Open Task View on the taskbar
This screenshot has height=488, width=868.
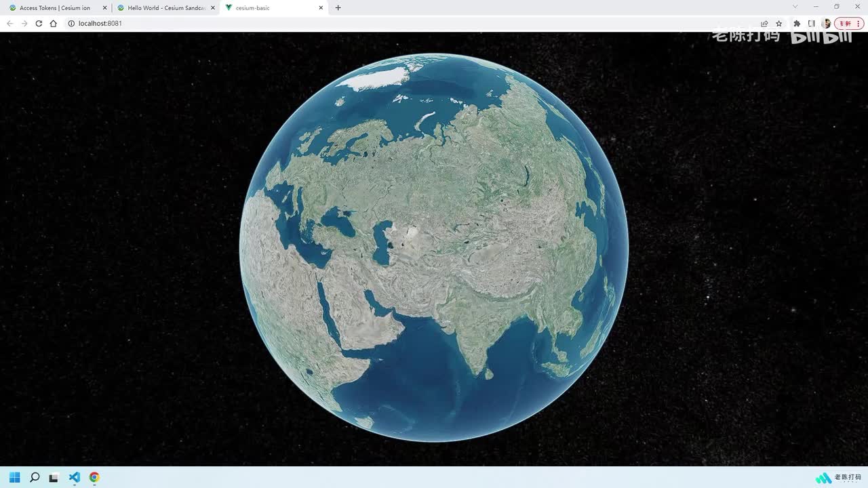click(x=54, y=477)
